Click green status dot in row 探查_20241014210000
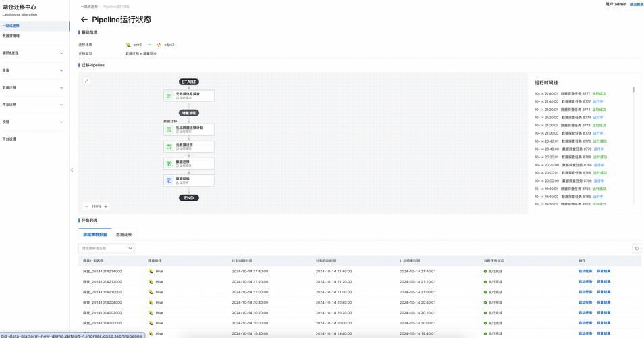This screenshot has height=338, width=644. tap(485, 292)
